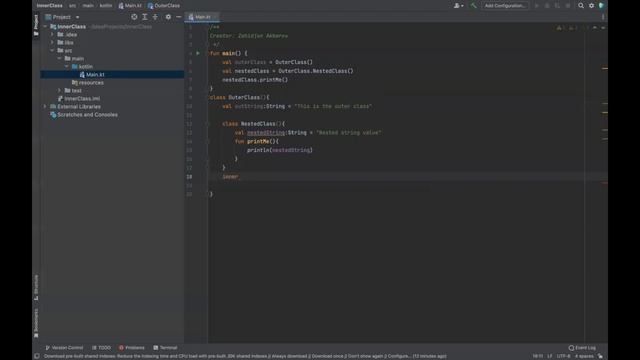Click OuterClass breadcrumb in navigation bar

coord(164,6)
